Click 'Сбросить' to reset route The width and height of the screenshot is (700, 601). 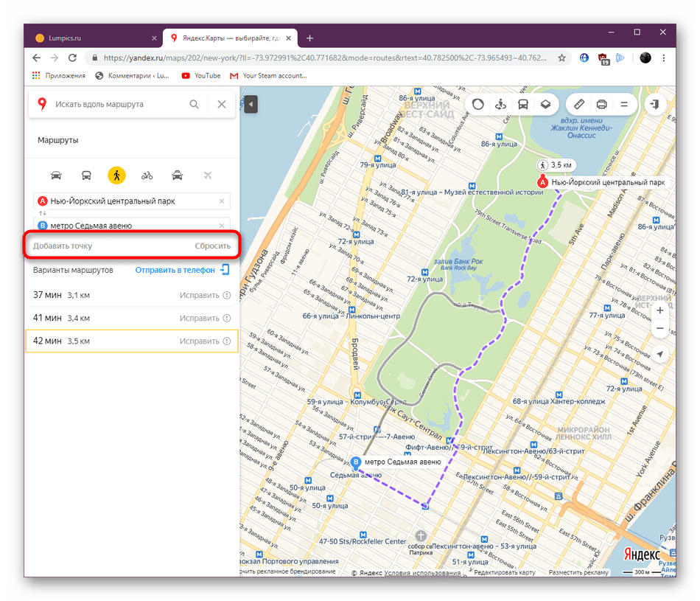tap(212, 246)
